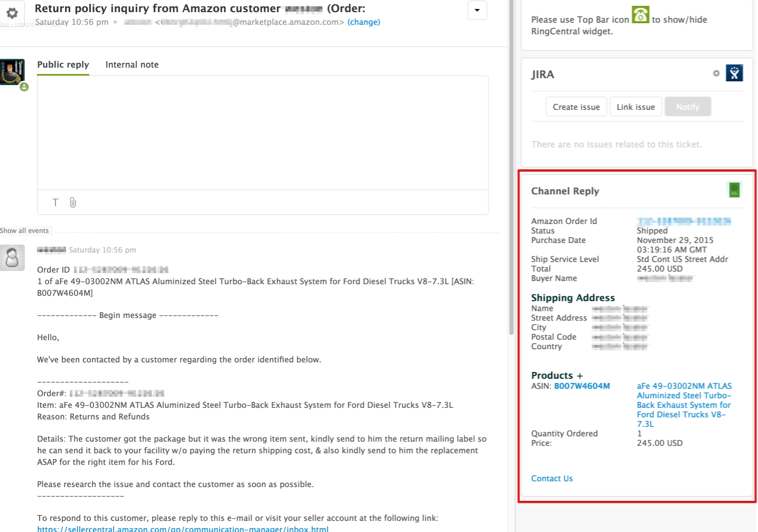Click the 'no issues related to this ticket' text
The image size is (758, 532).
coord(616,144)
